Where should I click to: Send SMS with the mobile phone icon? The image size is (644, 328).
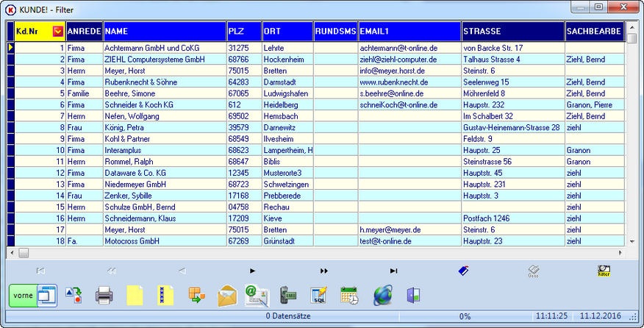[288, 296]
